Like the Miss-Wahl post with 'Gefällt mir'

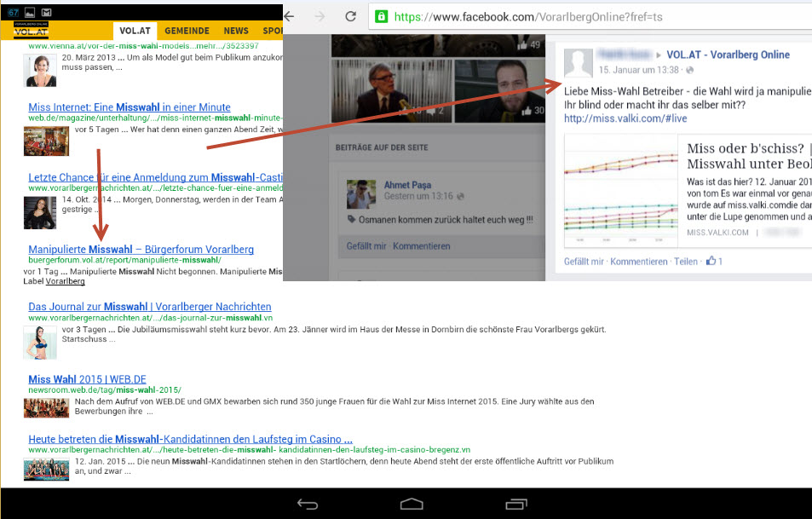(x=584, y=262)
